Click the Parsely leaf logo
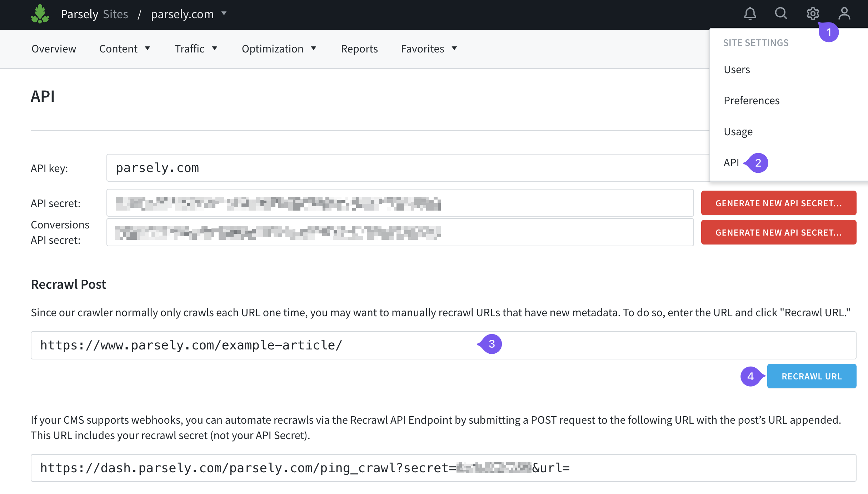The height and width of the screenshot is (494, 868). [40, 14]
